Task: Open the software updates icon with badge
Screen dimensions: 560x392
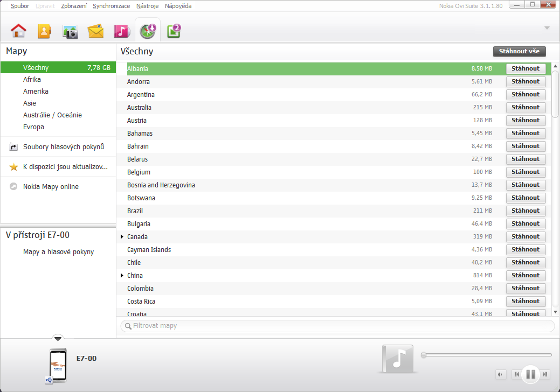Action: point(174,31)
